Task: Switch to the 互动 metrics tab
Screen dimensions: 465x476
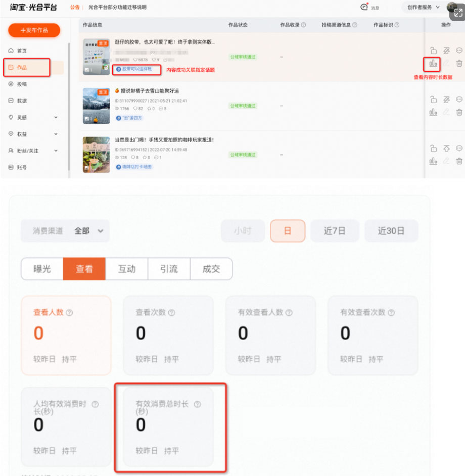Action: coord(126,269)
